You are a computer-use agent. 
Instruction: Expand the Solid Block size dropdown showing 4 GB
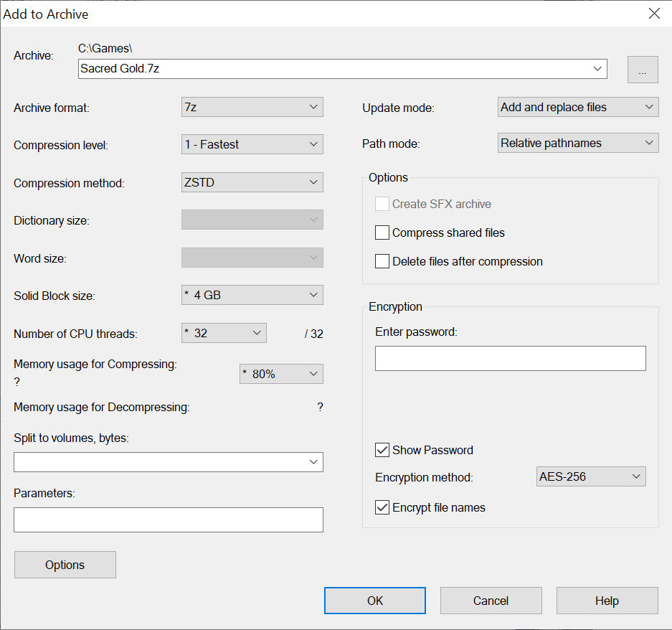point(252,295)
